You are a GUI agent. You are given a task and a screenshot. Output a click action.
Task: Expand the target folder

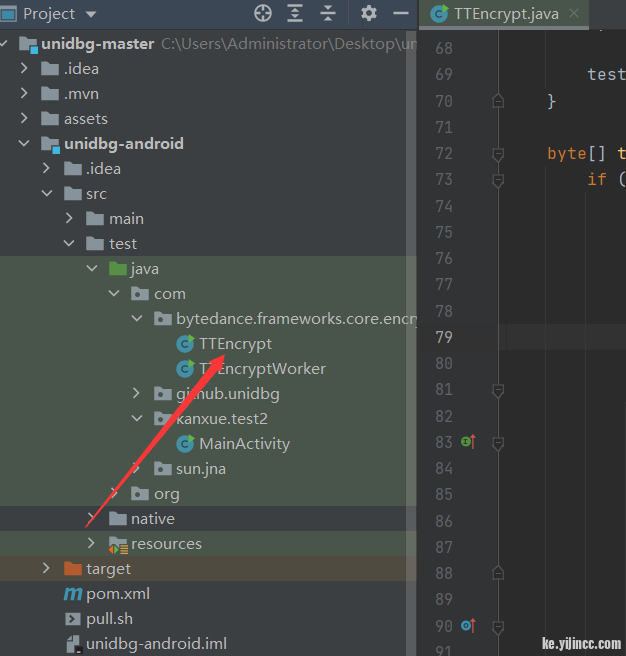pos(46,568)
